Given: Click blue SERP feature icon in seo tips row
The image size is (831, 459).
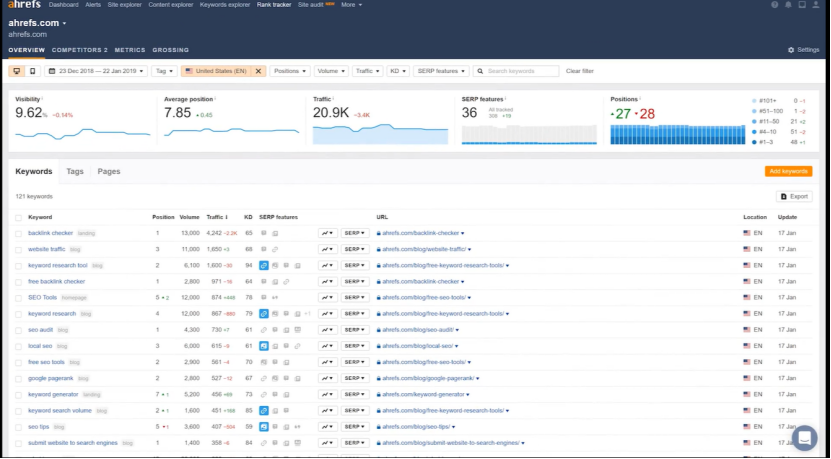Looking at the screenshot, I should click(263, 427).
